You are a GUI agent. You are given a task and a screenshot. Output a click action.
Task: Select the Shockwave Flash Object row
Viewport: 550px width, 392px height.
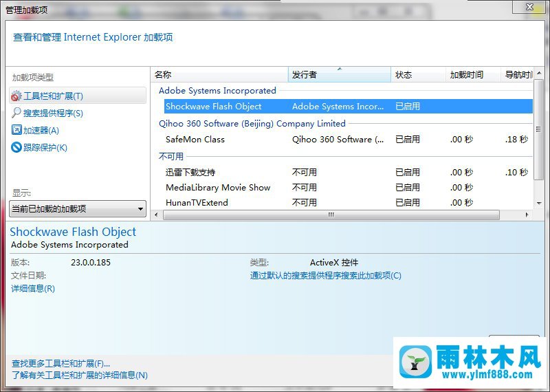(x=349, y=107)
